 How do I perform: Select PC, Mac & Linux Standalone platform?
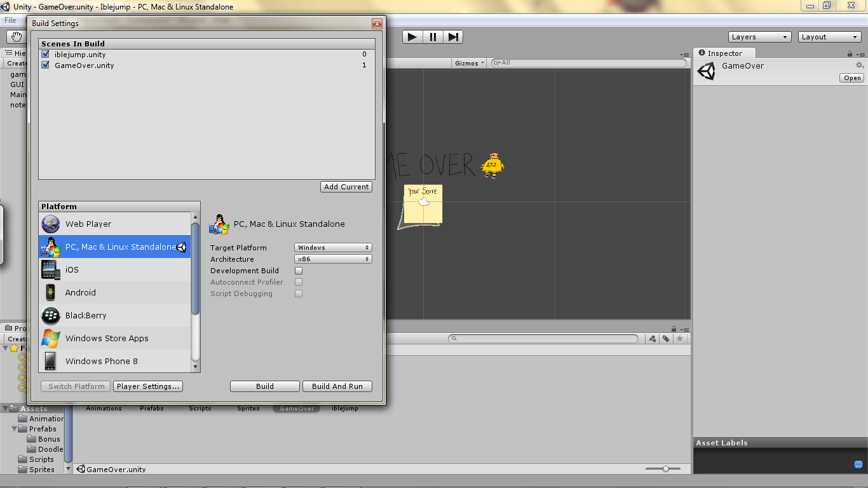pos(114,247)
